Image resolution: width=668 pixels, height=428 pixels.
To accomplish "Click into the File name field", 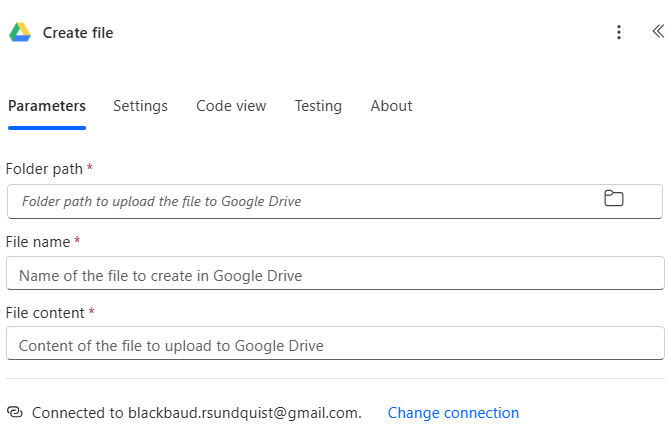I will coord(335,274).
